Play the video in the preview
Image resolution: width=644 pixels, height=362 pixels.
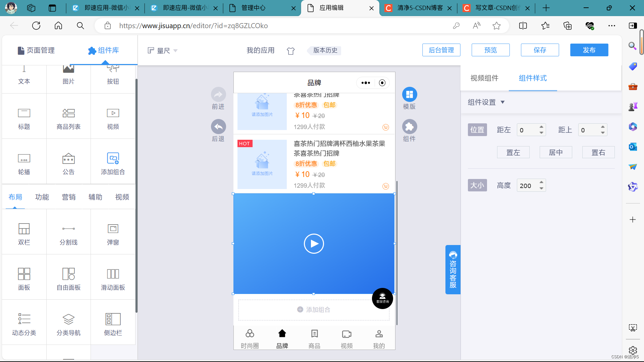[x=314, y=244]
